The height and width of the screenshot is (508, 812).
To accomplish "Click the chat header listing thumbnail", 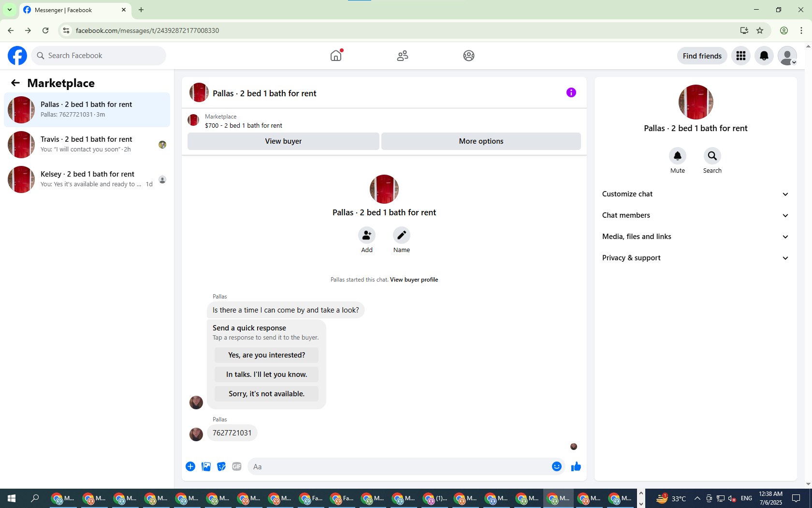I will coord(199,92).
